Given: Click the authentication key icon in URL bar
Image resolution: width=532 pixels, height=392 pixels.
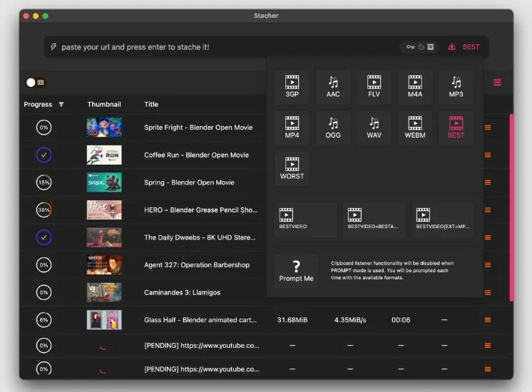Looking at the screenshot, I should 411,47.
